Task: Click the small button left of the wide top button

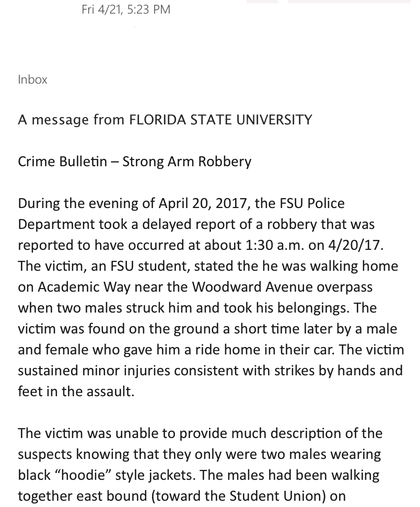Action: pyautogui.click(x=262, y=2)
